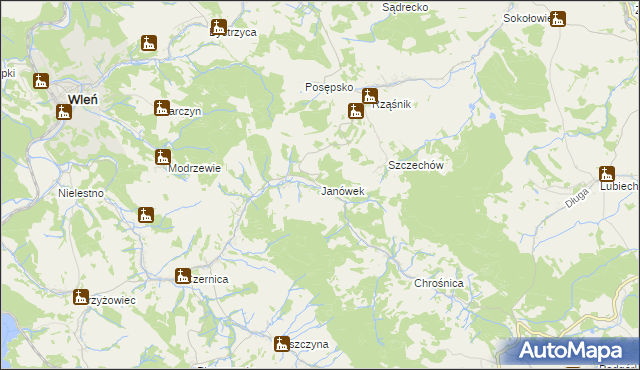
Task: Select the Szczechów village label
Action: [416, 165]
